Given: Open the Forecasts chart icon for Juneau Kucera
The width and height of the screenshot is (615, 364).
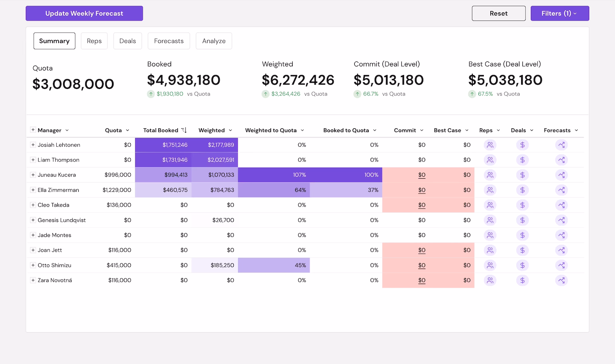Looking at the screenshot, I should (561, 175).
